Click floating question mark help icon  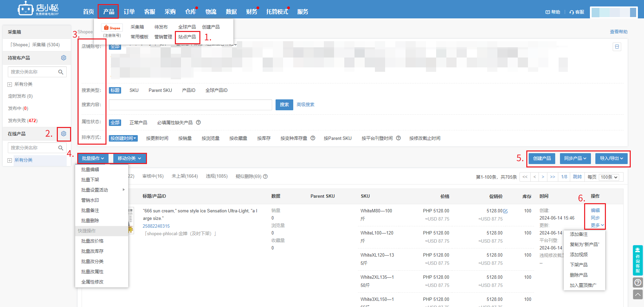638,282
